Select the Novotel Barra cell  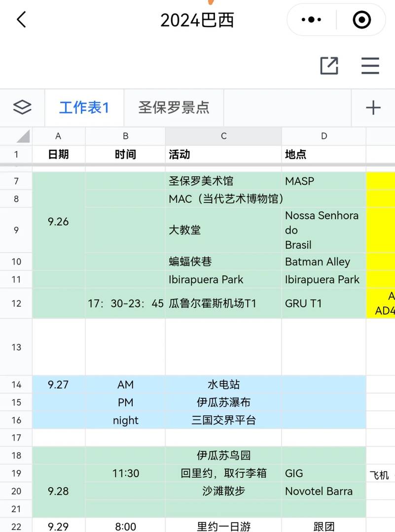pyautogui.click(x=323, y=491)
